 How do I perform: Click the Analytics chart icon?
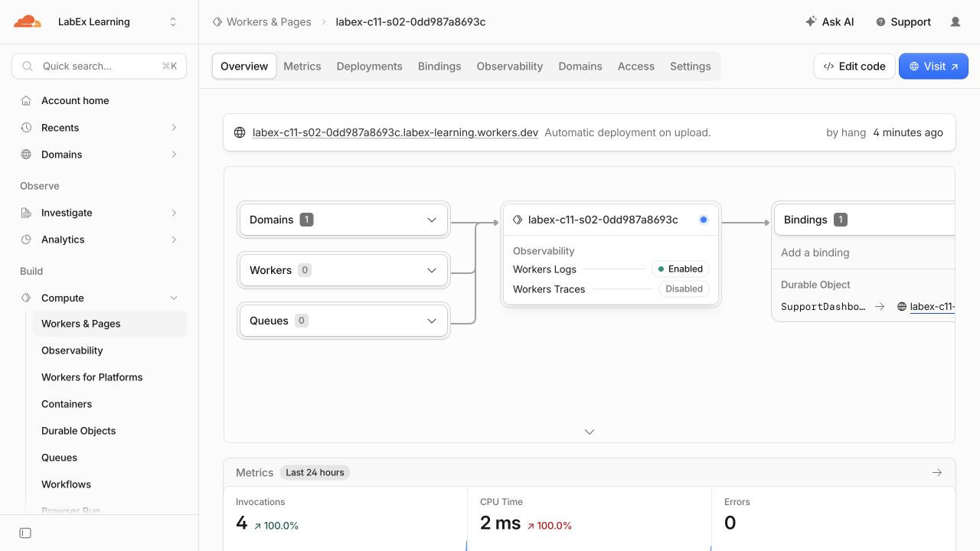click(x=26, y=239)
